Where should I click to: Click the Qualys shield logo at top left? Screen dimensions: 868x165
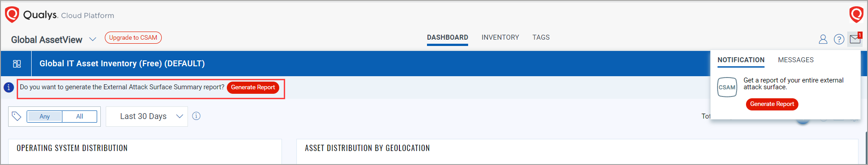click(x=12, y=14)
